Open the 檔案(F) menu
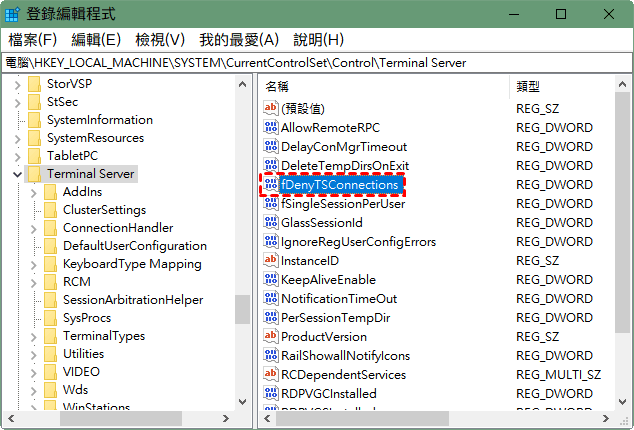Screen dimensions: 634x430 pos(32,39)
